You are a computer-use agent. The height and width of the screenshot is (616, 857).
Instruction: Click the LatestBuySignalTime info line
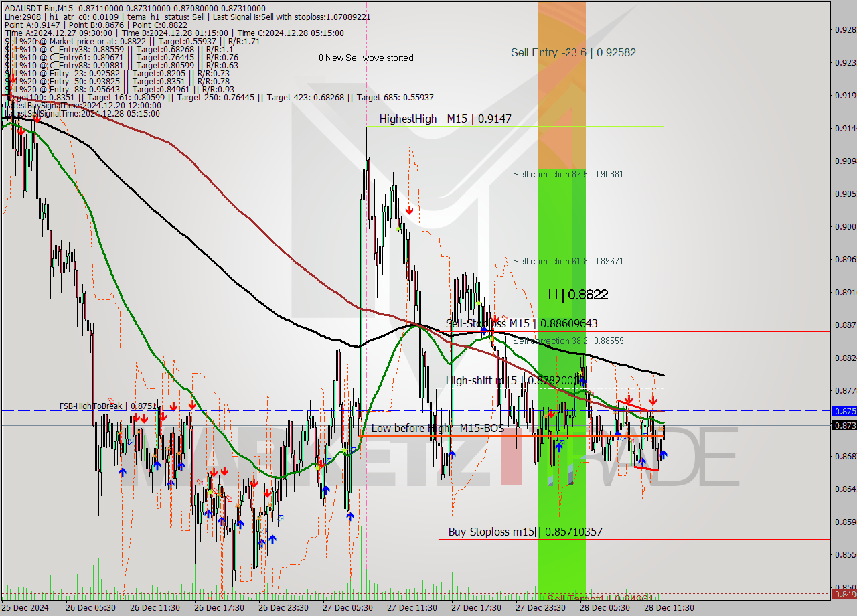pyautogui.click(x=82, y=105)
